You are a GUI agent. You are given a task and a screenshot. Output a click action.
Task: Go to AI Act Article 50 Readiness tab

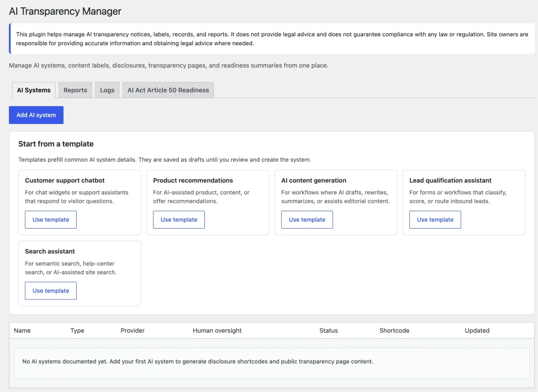coord(168,90)
